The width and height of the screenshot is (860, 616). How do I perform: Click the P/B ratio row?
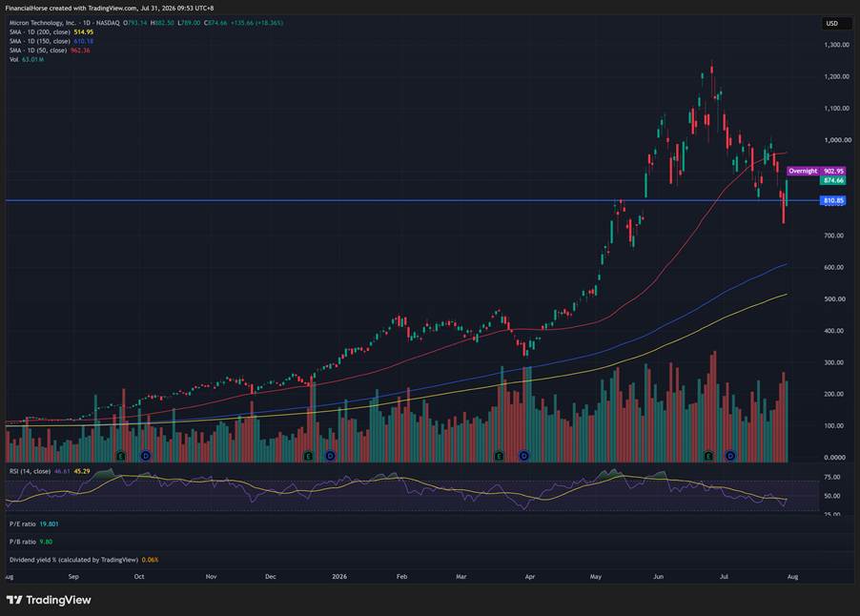(x=31, y=542)
